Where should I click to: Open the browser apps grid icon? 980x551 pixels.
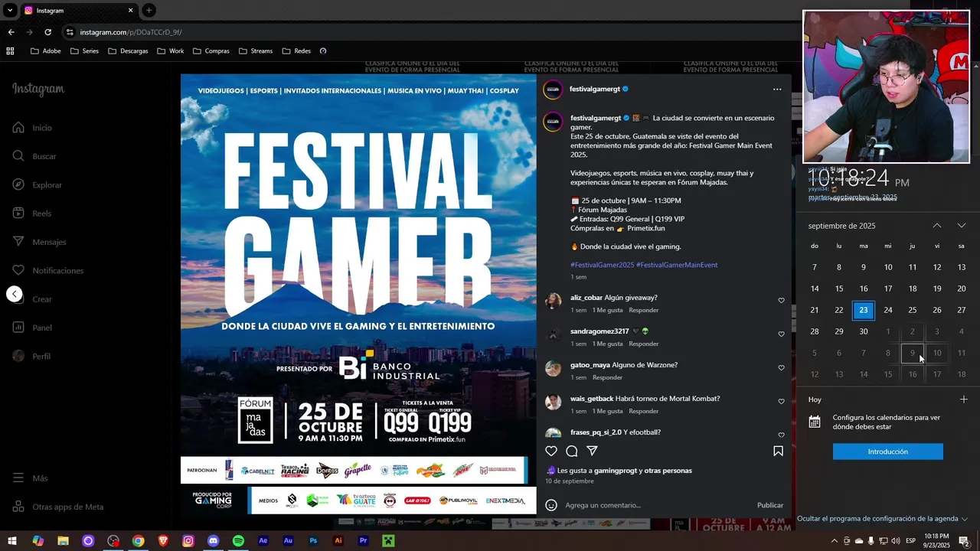tap(10, 51)
